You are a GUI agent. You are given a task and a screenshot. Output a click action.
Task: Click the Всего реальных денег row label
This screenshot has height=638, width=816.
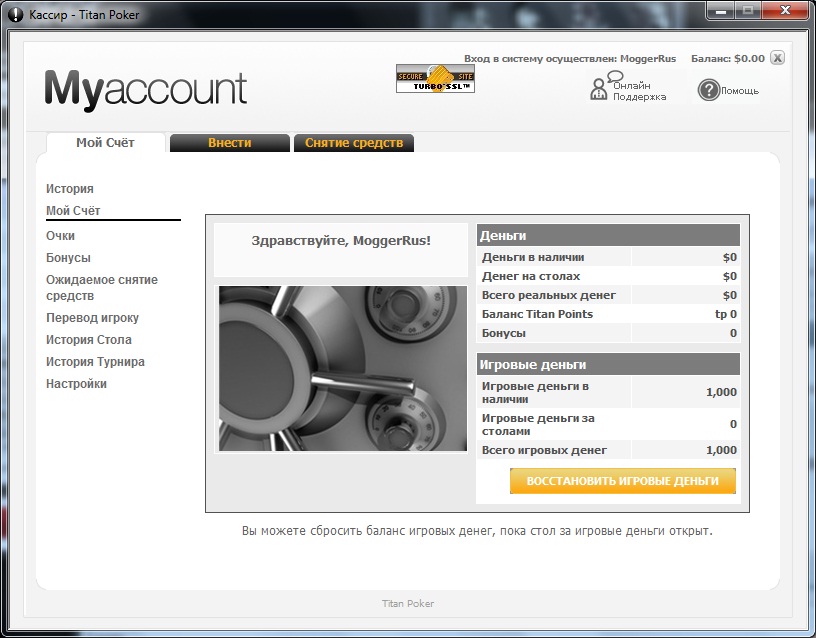coord(549,295)
